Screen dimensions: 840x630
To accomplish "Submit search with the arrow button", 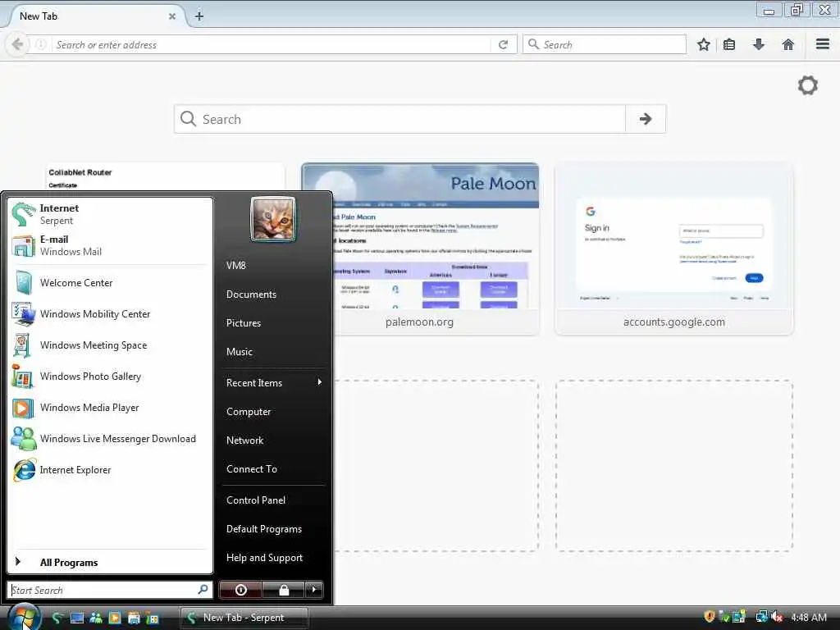I will point(646,119).
